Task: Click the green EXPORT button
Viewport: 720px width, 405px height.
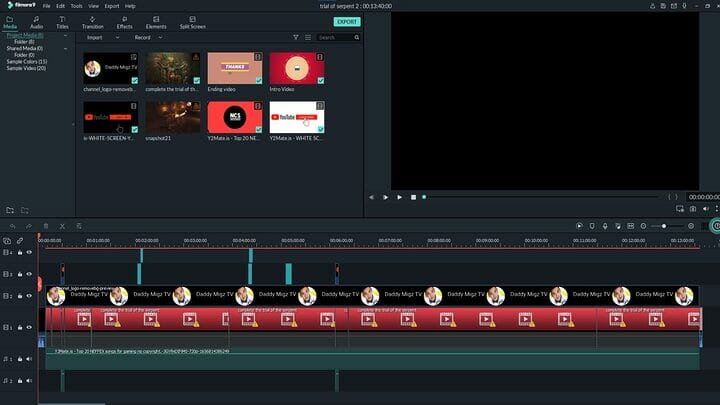Action: [347, 22]
